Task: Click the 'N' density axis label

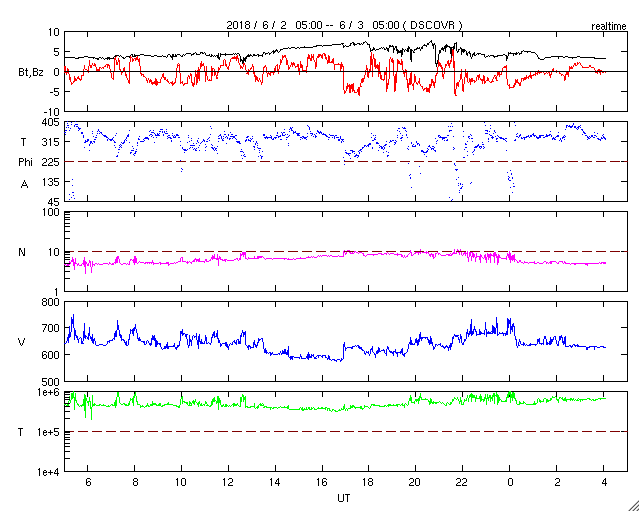Action: coord(22,252)
